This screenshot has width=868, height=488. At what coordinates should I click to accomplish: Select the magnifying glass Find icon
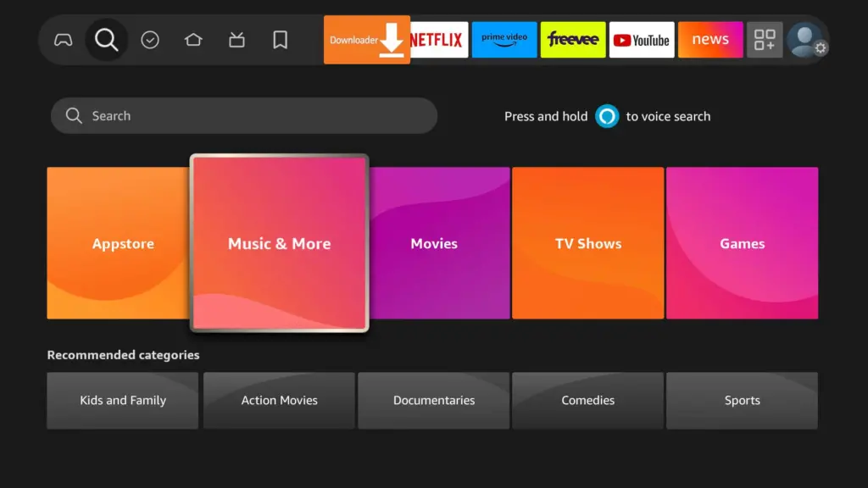coord(107,40)
